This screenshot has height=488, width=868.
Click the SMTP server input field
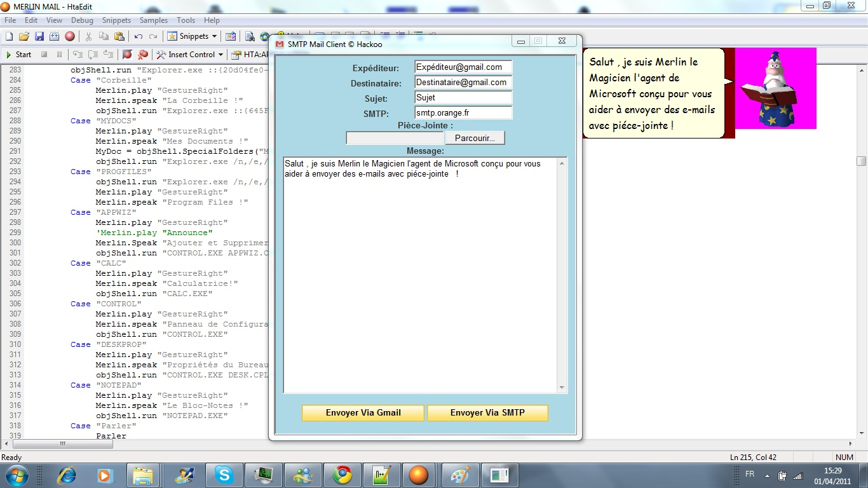[x=463, y=113]
